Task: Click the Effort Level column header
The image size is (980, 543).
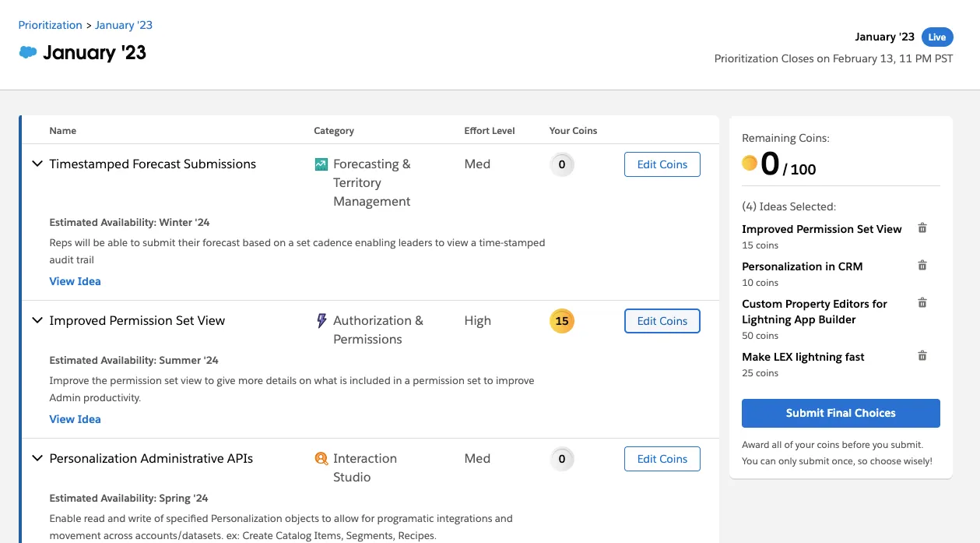Action: 490,131
